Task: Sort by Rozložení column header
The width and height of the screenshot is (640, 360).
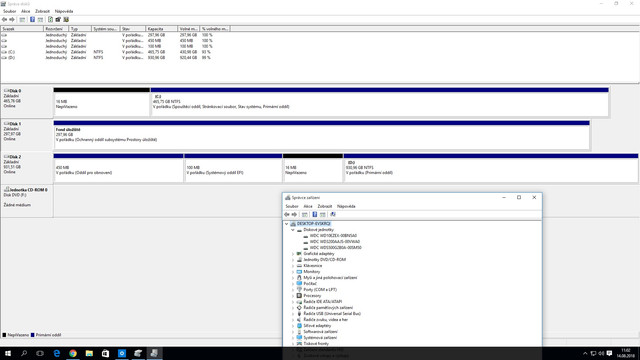Action: click(56, 29)
